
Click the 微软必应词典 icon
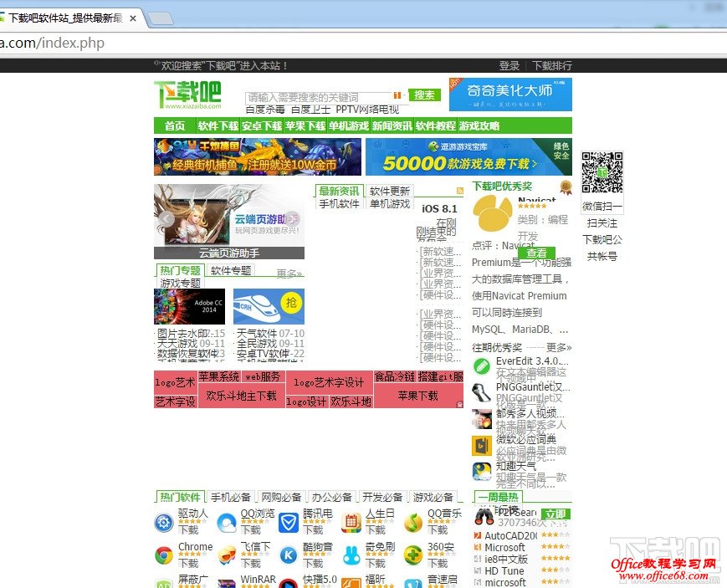(482, 446)
